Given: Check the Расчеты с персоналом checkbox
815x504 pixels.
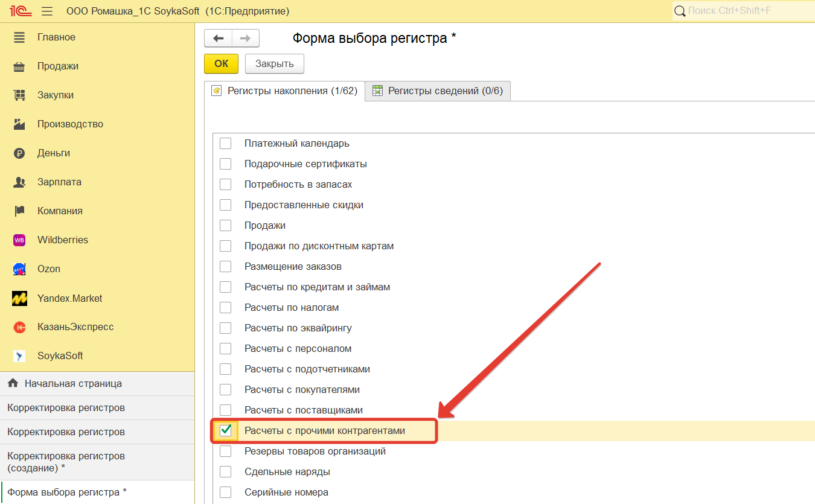Looking at the screenshot, I should [225, 349].
